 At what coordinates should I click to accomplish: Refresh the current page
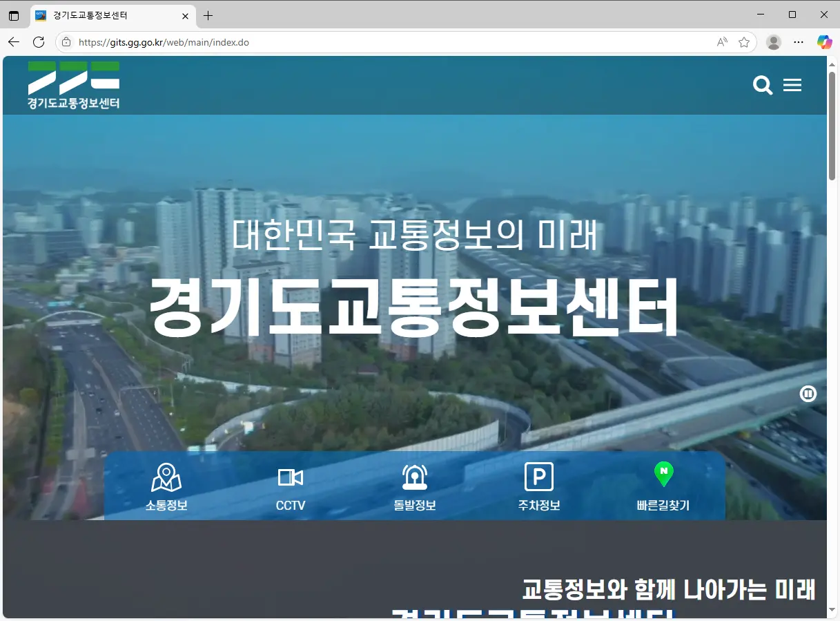coord(39,42)
